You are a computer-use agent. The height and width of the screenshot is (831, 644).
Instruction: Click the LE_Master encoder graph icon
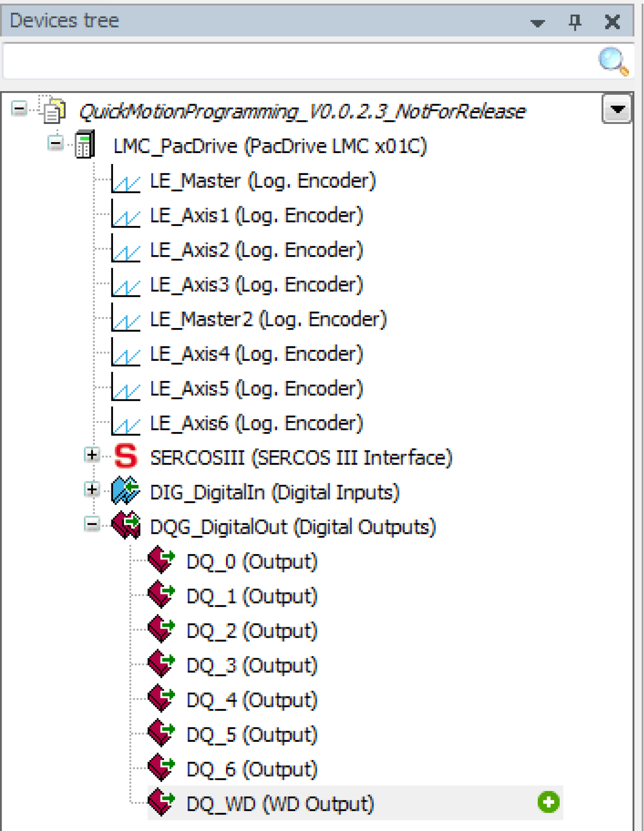tap(126, 179)
